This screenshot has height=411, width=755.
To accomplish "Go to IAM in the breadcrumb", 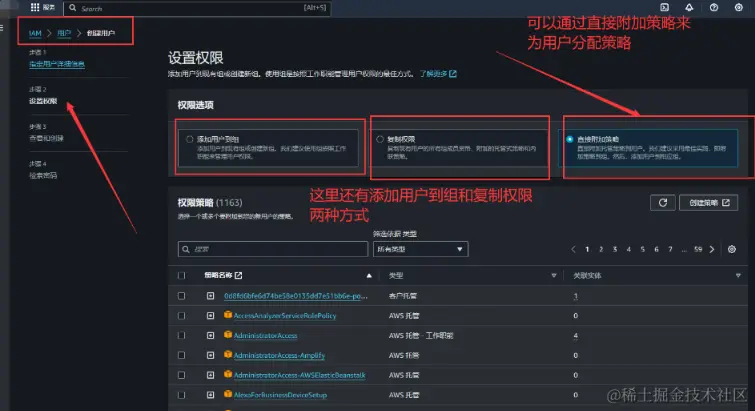I will (x=35, y=33).
